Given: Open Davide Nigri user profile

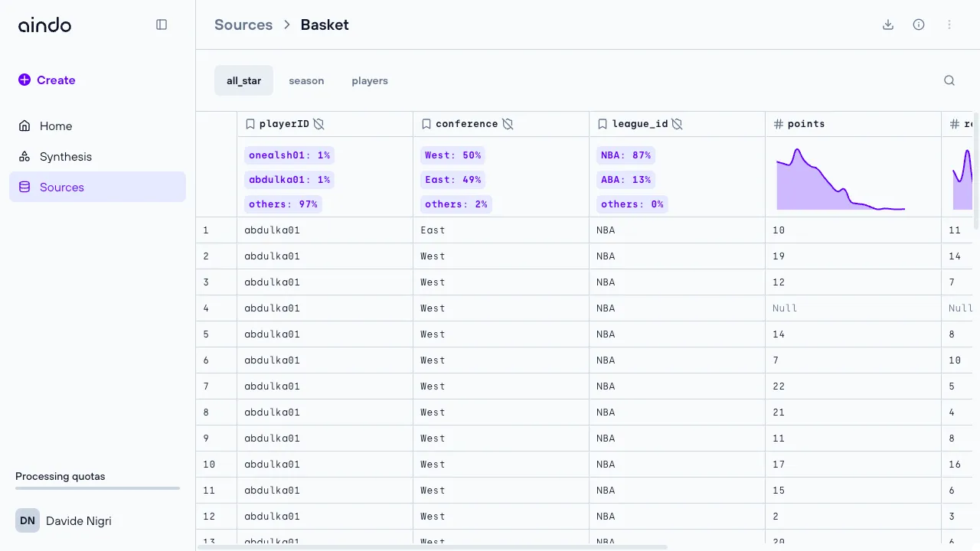Looking at the screenshot, I should 79,520.
